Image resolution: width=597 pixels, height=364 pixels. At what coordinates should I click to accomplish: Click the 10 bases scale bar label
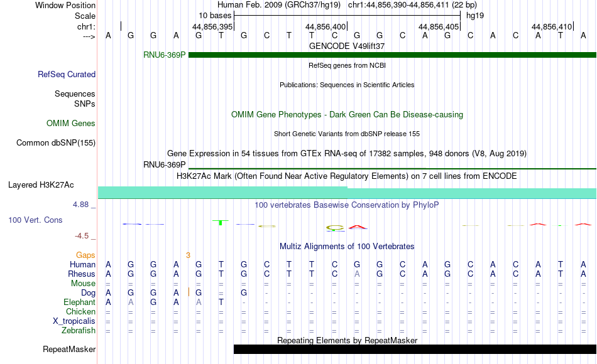coord(215,16)
